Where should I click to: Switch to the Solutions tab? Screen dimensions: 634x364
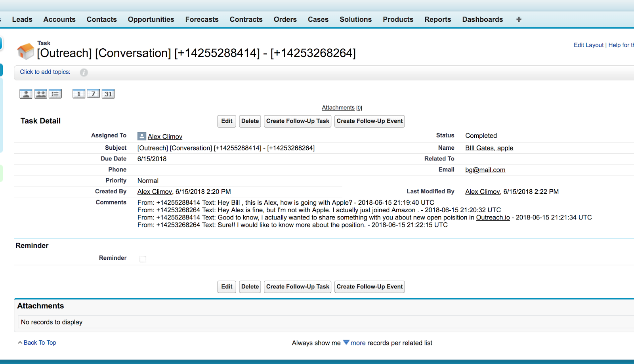pos(356,19)
